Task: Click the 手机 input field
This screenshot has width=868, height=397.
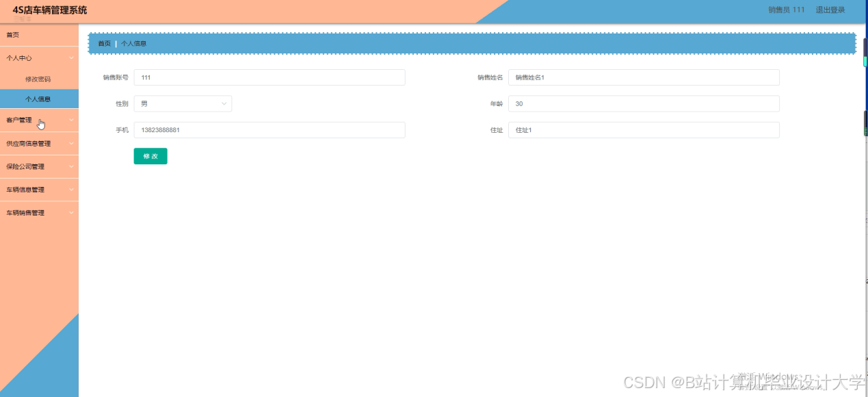Action: (x=269, y=130)
